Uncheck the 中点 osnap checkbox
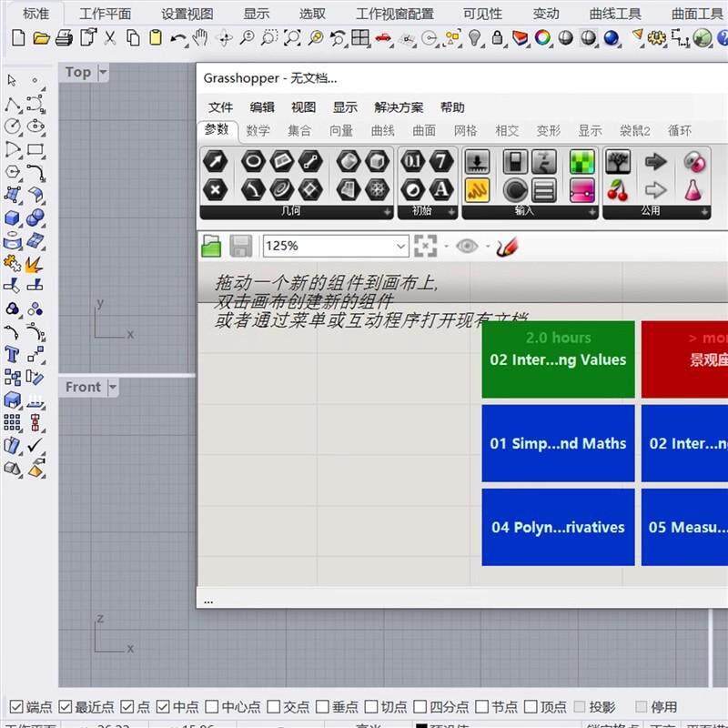The width and height of the screenshot is (728, 728). pyautogui.click(x=163, y=707)
